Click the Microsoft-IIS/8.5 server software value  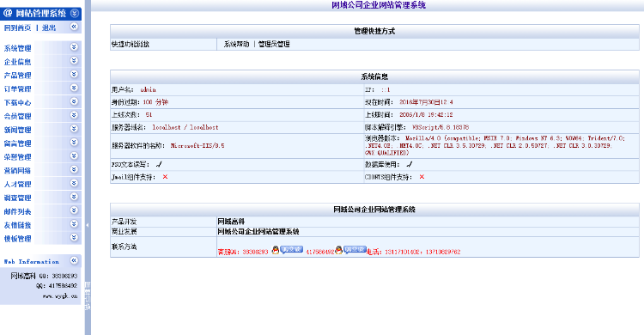(197, 145)
